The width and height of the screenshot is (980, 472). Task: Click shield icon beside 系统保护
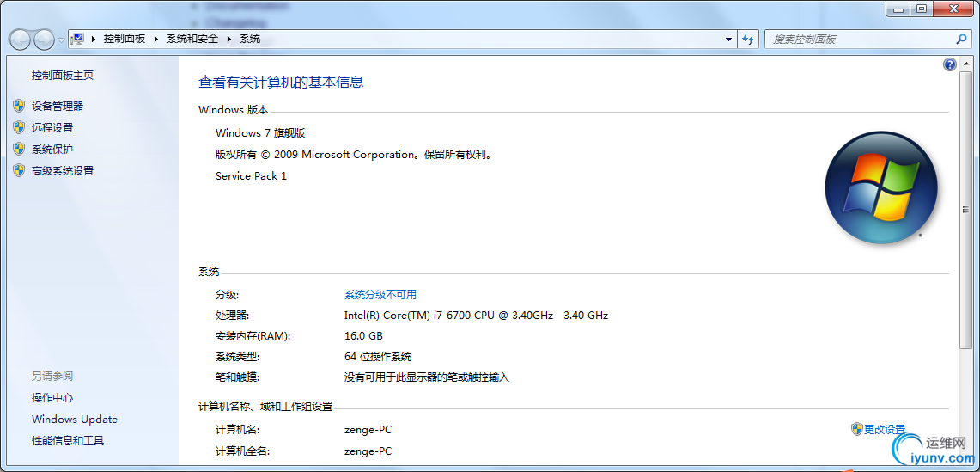[x=19, y=149]
